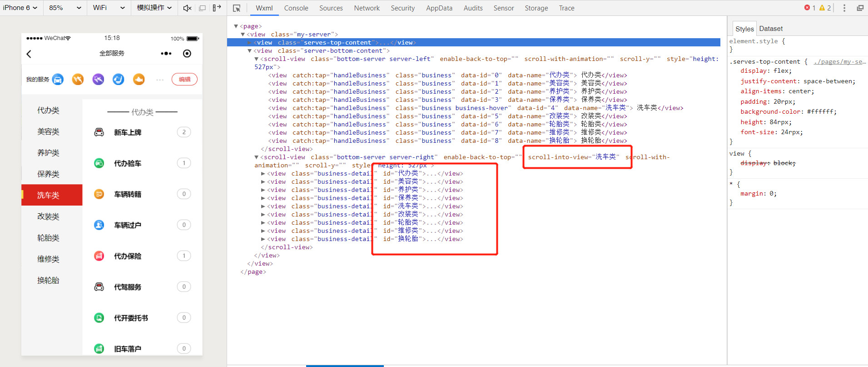The height and width of the screenshot is (367, 868).
Task: Tap the car icon beside 代驾服务
Action: pyautogui.click(x=99, y=287)
